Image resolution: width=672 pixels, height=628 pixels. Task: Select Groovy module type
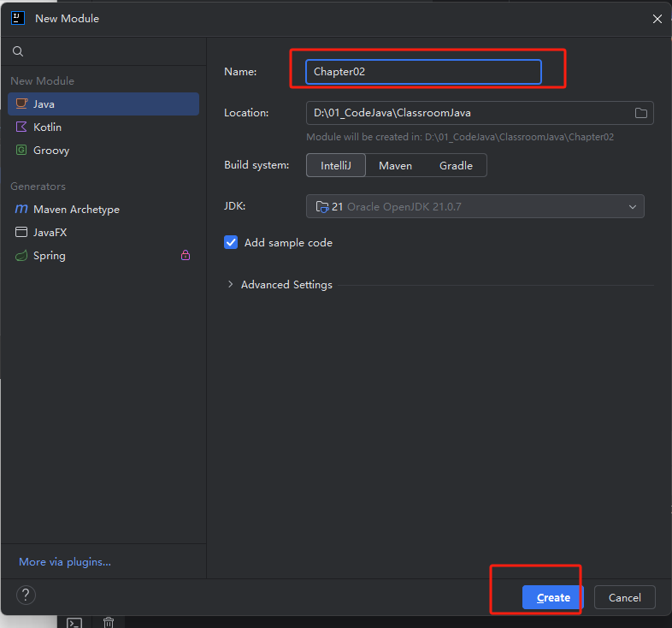(103, 150)
